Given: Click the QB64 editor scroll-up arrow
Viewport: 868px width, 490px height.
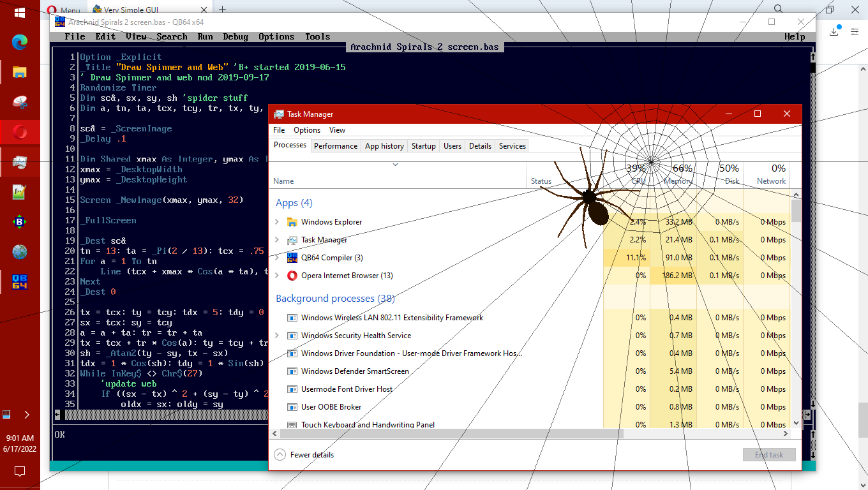Looking at the screenshot, I should click(813, 57).
